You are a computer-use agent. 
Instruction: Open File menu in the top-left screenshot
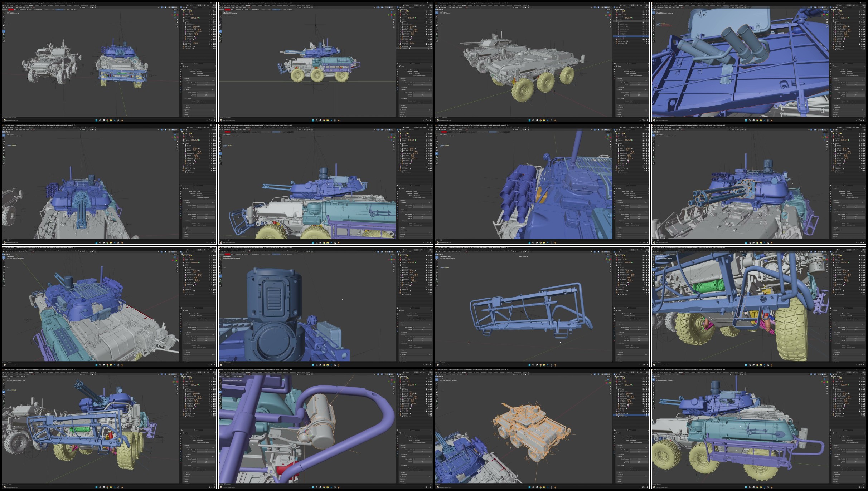point(5,5)
